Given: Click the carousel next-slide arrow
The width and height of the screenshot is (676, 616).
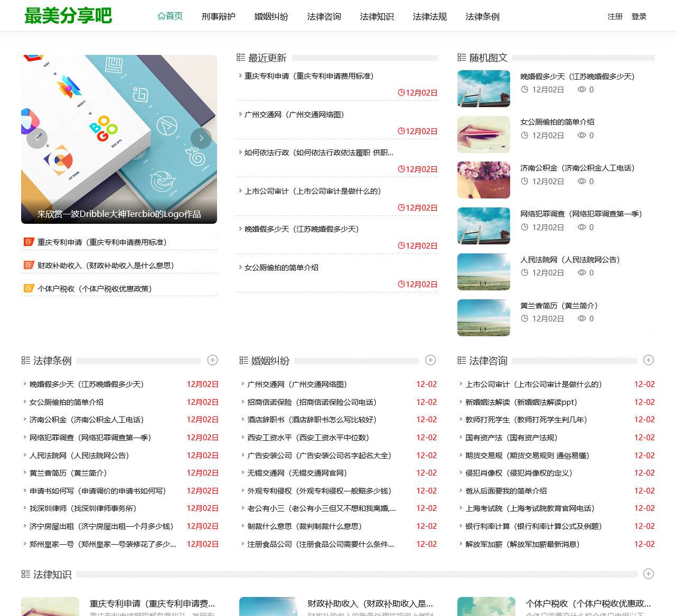Looking at the screenshot, I should pyautogui.click(x=201, y=138).
